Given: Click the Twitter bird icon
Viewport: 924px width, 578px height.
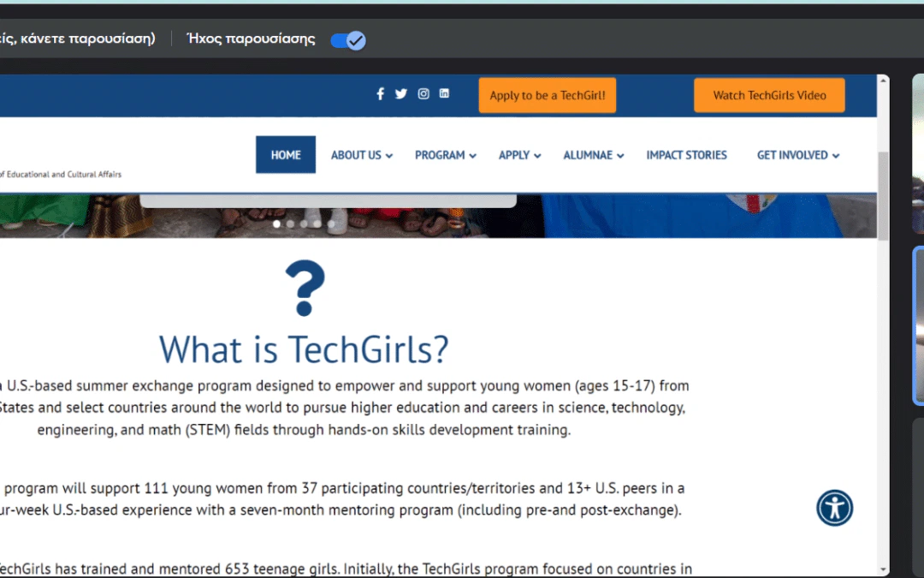Looking at the screenshot, I should (401, 94).
